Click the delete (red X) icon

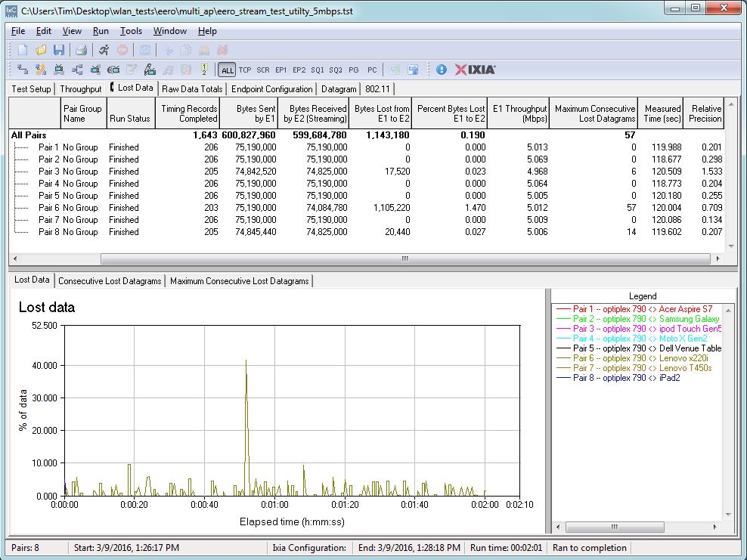[x=222, y=50]
